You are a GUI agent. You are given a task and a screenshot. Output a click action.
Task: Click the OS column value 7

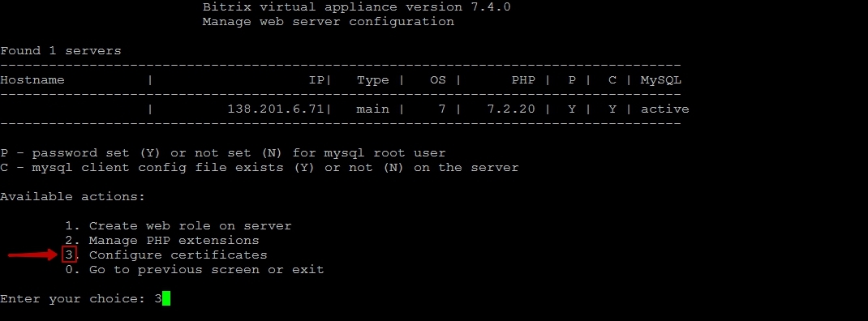click(x=442, y=109)
